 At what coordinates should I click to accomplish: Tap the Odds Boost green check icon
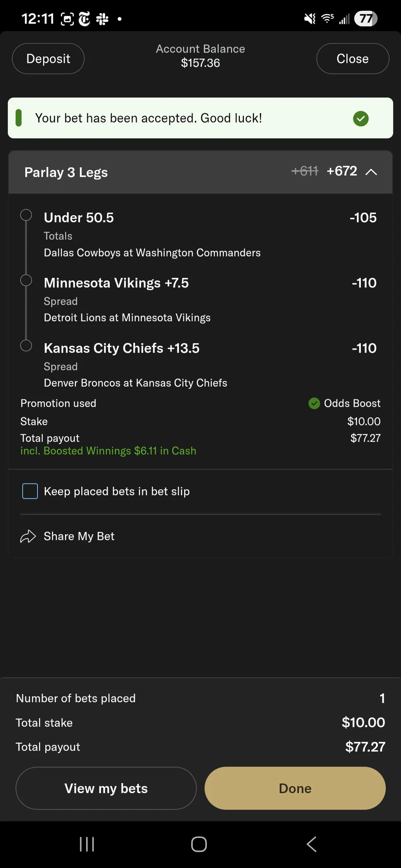point(314,403)
